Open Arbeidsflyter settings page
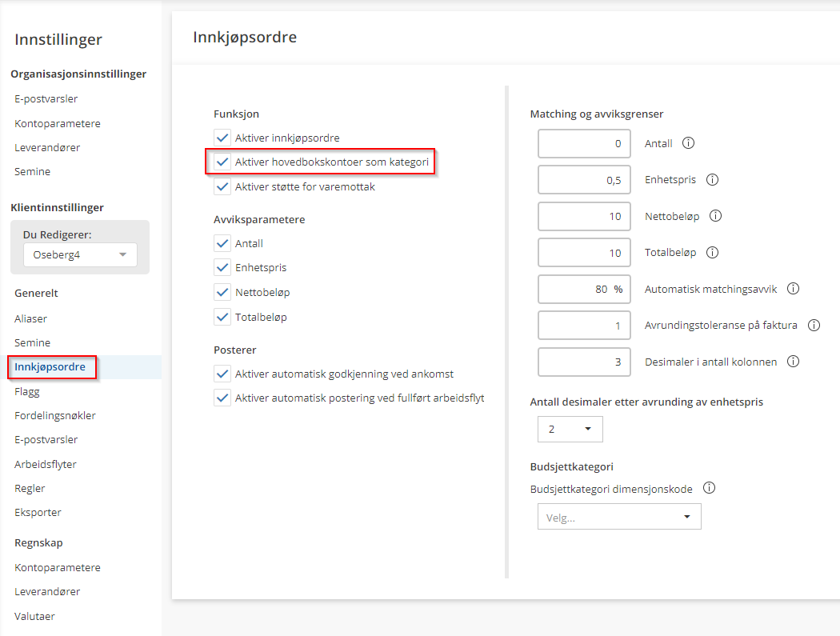The image size is (840, 636). pos(46,464)
